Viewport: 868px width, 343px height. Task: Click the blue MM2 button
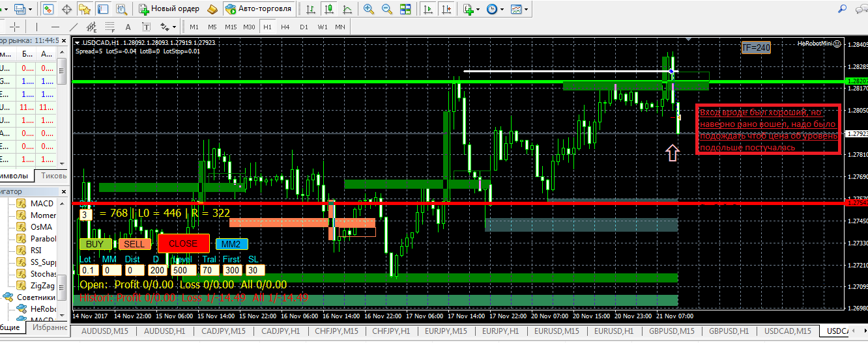[231, 244]
